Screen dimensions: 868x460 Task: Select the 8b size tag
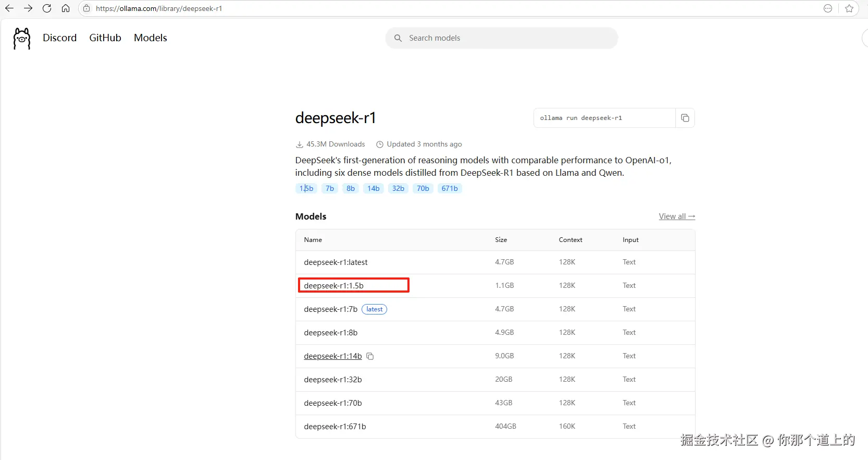tap(351, 188)
